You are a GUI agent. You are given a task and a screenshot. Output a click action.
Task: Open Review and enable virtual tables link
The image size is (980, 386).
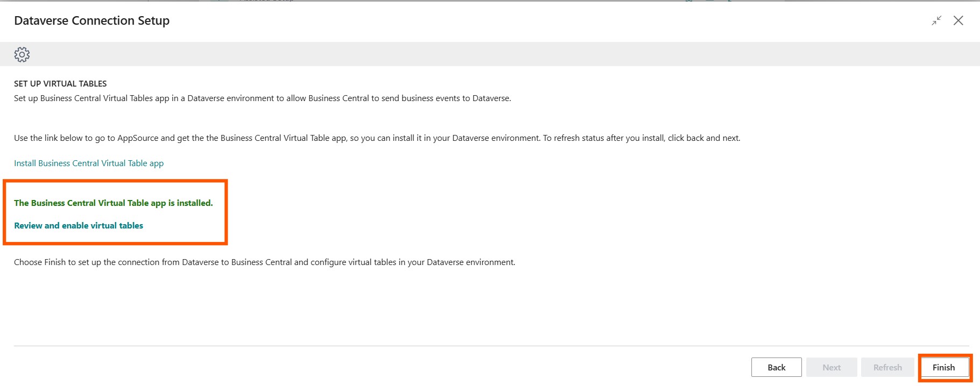[x=79, y=226]
